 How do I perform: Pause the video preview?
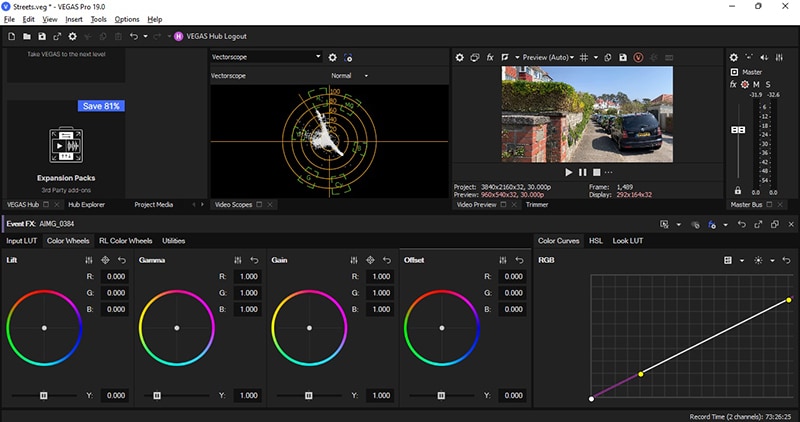(x=583, y=172)
